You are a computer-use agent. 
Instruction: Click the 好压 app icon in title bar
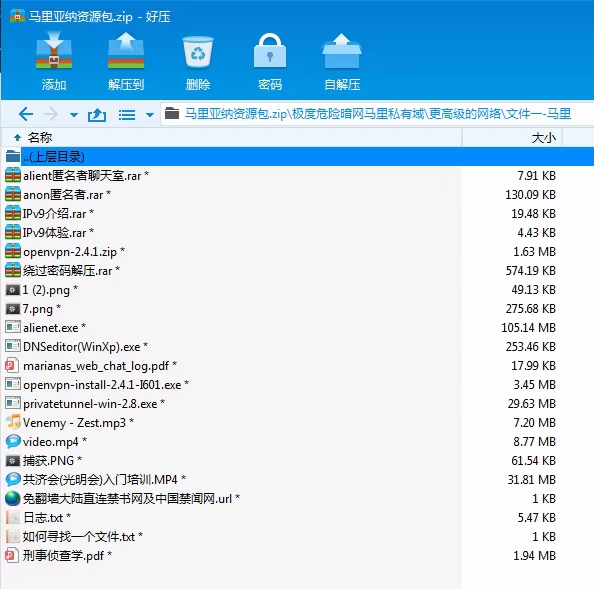pyautogui.click(x=17, y=16)
